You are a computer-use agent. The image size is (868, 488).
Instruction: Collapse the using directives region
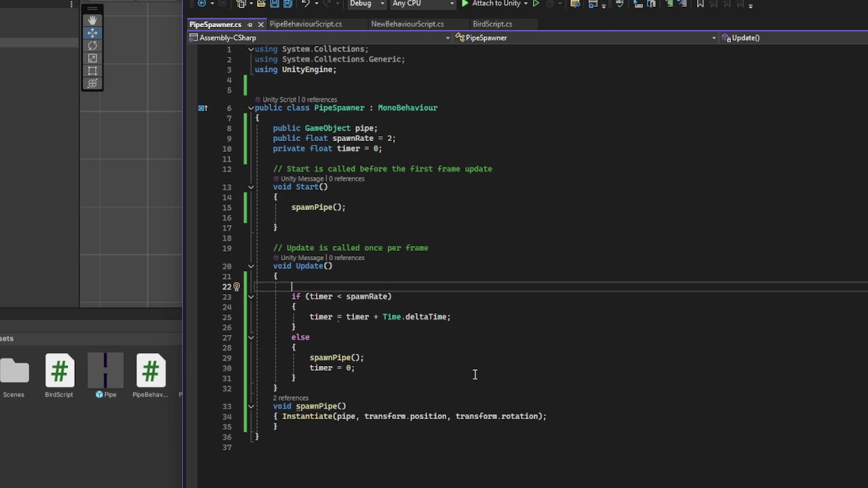251,49
